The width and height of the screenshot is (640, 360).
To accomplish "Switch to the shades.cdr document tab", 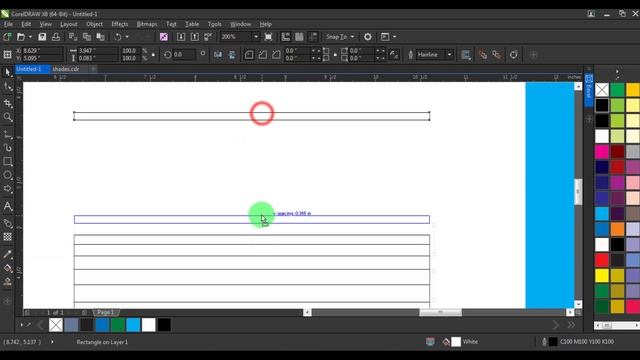I will point(66,69).
